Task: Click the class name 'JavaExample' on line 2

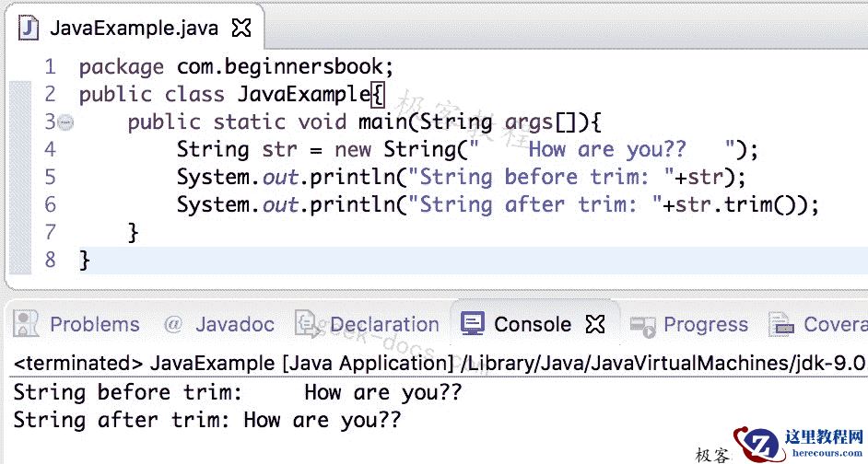Action: pos(304,95)
